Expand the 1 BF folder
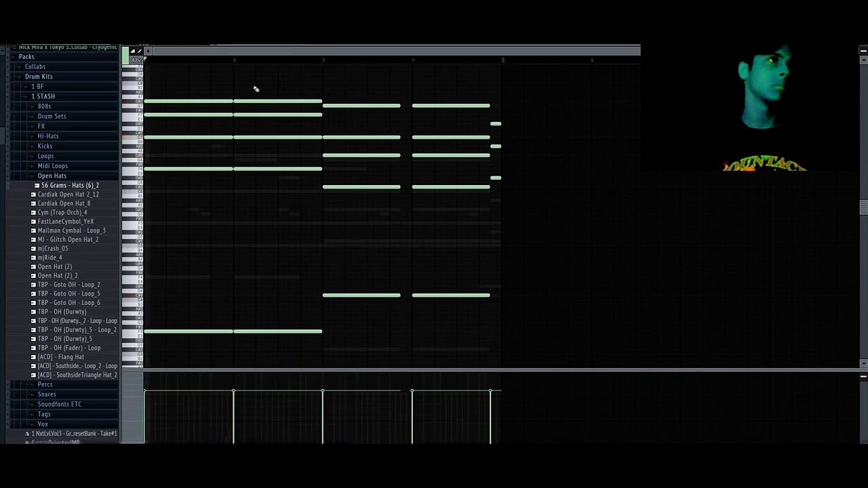Viewport: 868px width, 488px height. (37, 87)
